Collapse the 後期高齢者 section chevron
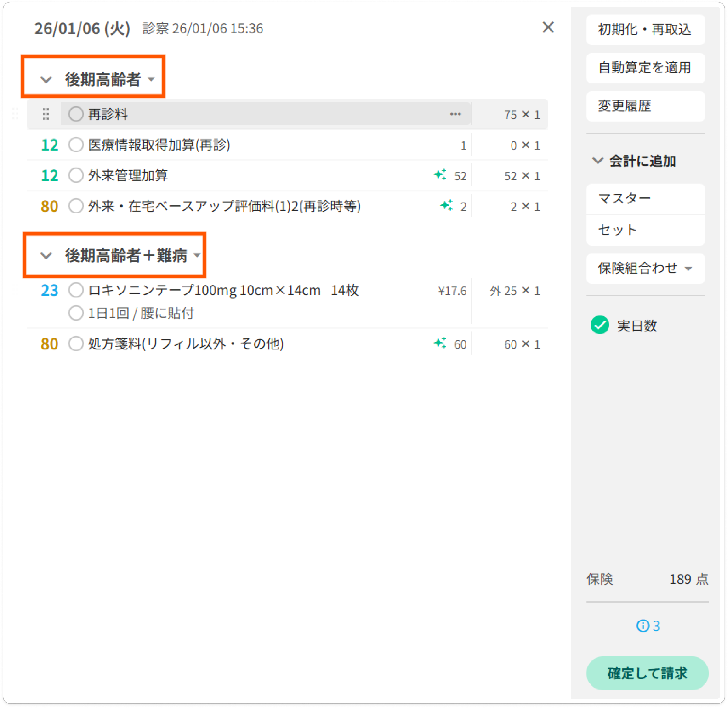728x708 pixels. (46, 79)
